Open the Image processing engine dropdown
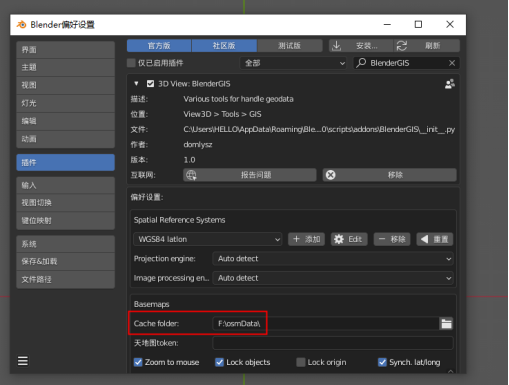Screen dimensions: 509x385 333,278
